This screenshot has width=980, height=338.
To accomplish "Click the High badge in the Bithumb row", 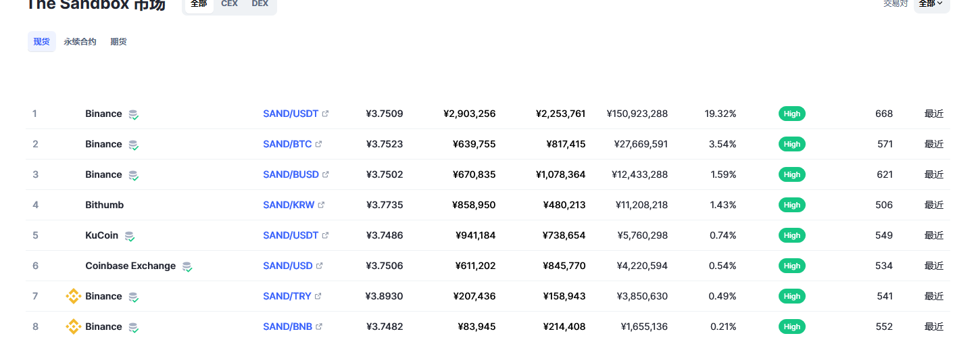I will 791,205.
